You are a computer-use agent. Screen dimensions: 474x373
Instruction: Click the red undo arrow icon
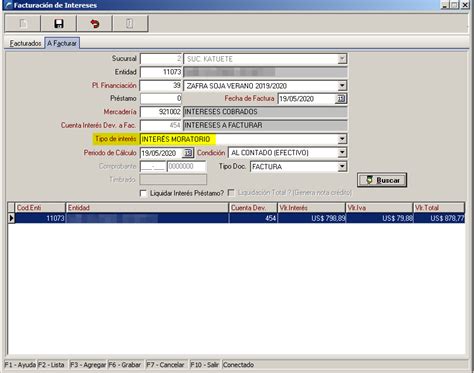[x=95, y=24]
